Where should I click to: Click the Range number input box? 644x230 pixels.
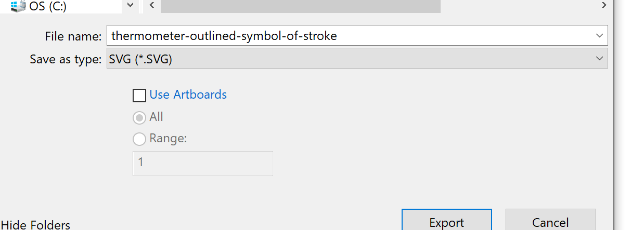pos(202,163)
